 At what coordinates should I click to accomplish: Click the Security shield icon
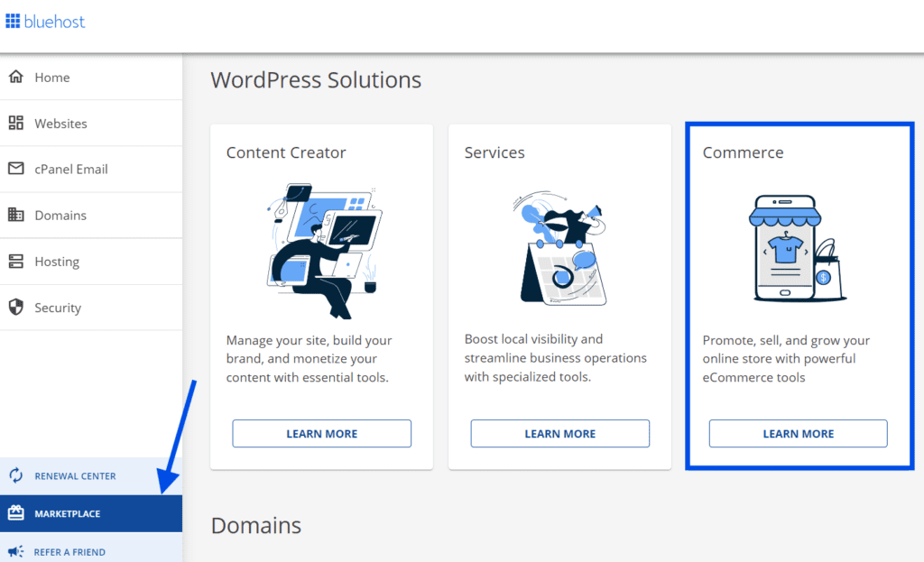pos(16,307)
